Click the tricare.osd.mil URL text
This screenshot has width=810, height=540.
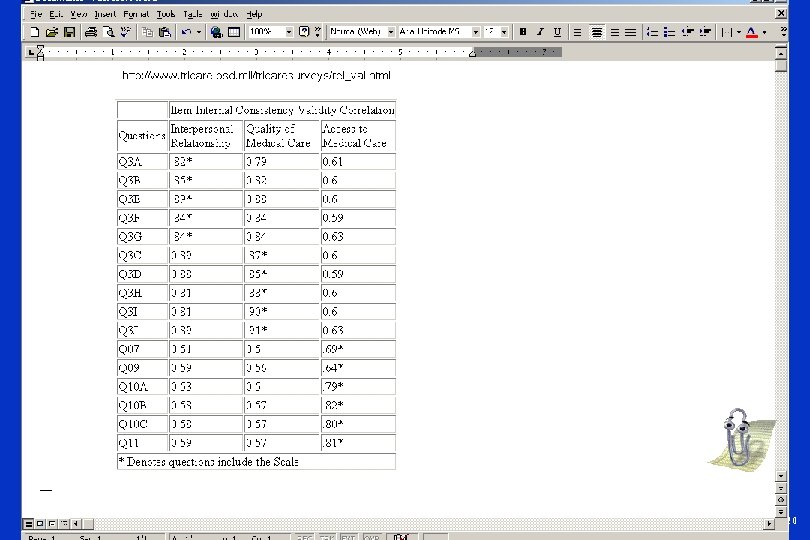coord(256,75)
